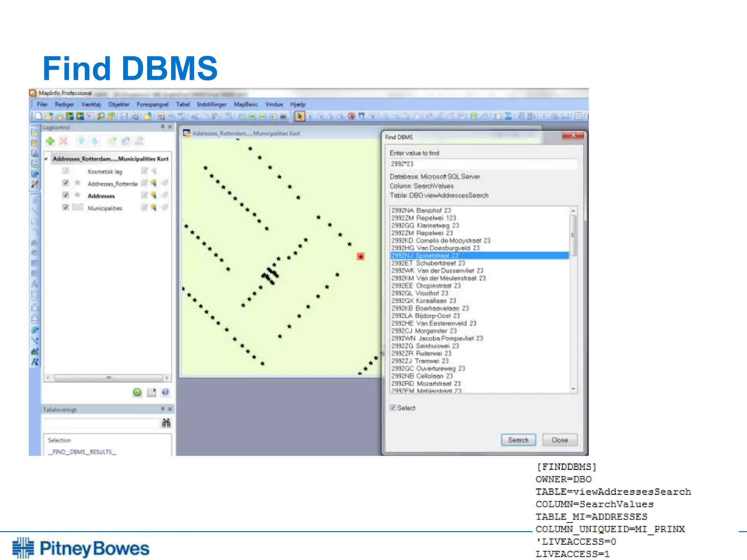Close the Tabeloversigt panel with its X

coord(170,409)
